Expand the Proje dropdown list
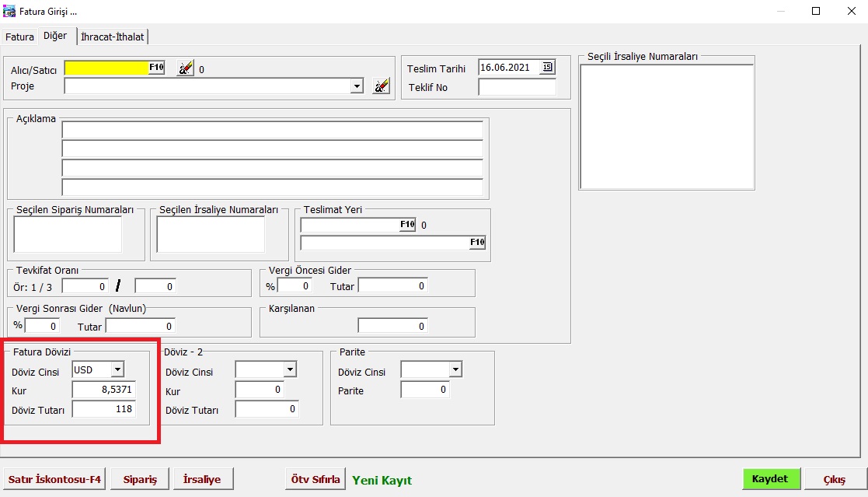 (x=357, y=86)
